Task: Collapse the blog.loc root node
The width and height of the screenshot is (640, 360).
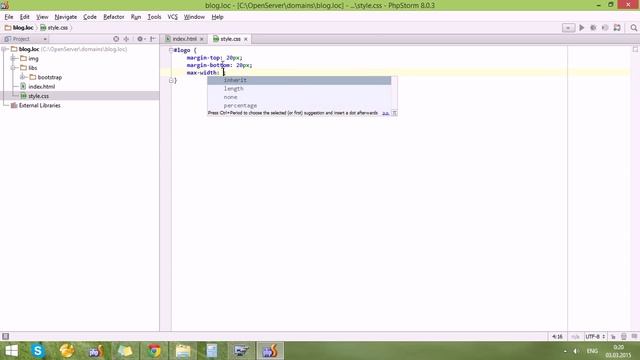Action: [x=4, y=49]
